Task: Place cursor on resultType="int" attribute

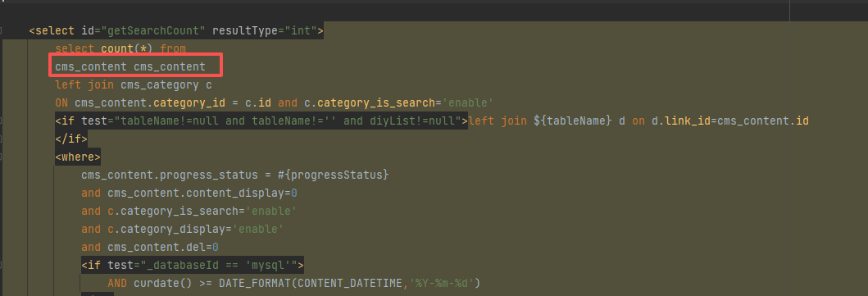Action: point(265,31)
